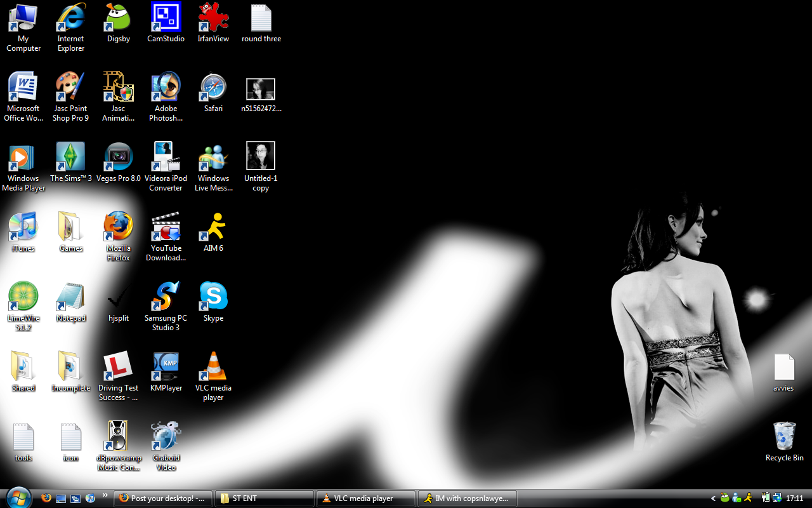
Task: Click the Post your desktop Firefox taskbar button
Action: pyautogui.click(x=163, y=498)
